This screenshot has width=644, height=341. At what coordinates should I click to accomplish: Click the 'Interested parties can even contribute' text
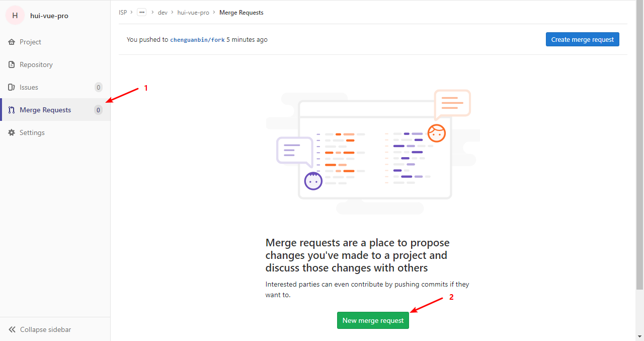click(x=367, y=290)
